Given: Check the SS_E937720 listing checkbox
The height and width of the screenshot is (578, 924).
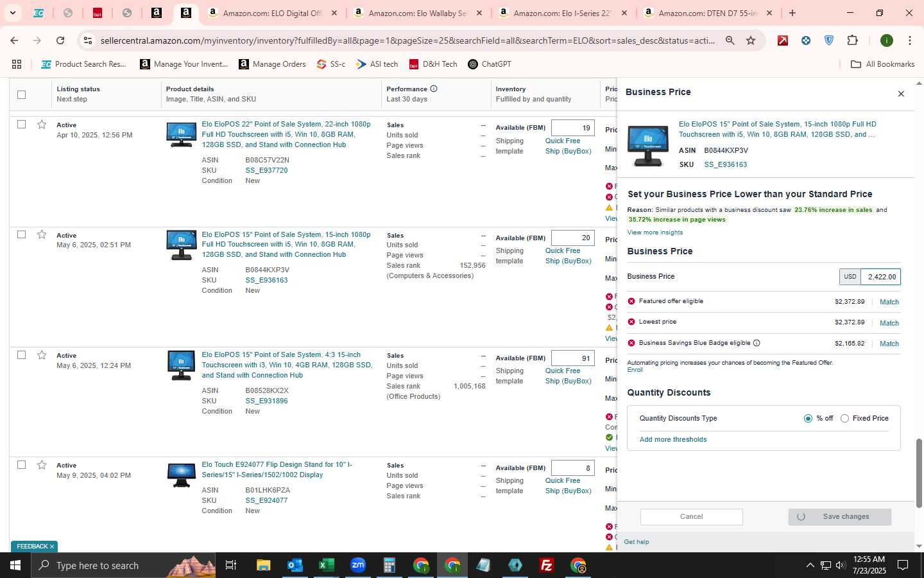Looking at the screenshot, I should pos(21,125).
